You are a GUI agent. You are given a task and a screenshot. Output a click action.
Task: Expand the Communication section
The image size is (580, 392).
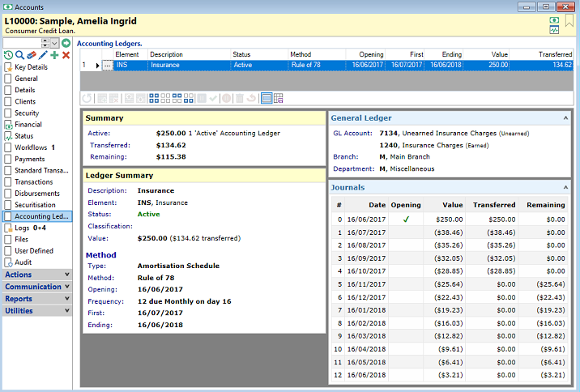(x=37, y=287)
